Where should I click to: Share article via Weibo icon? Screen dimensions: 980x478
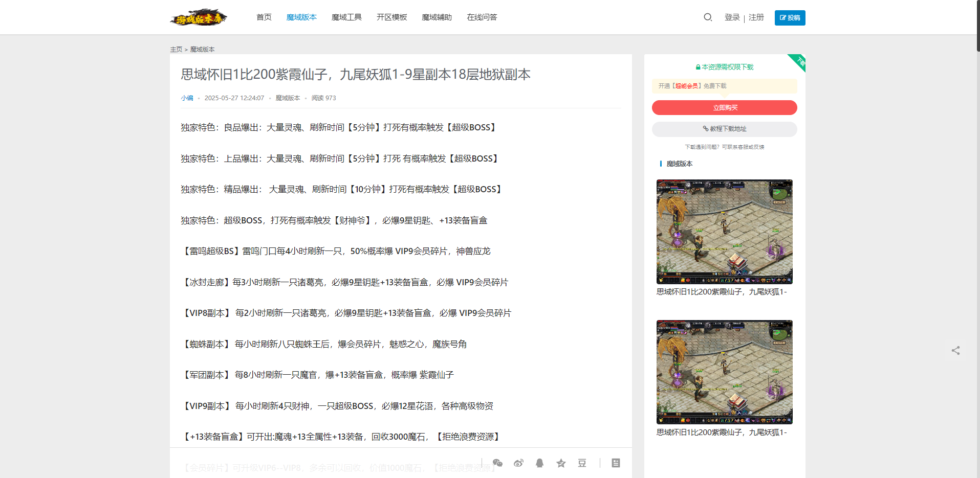click(518, 463)
